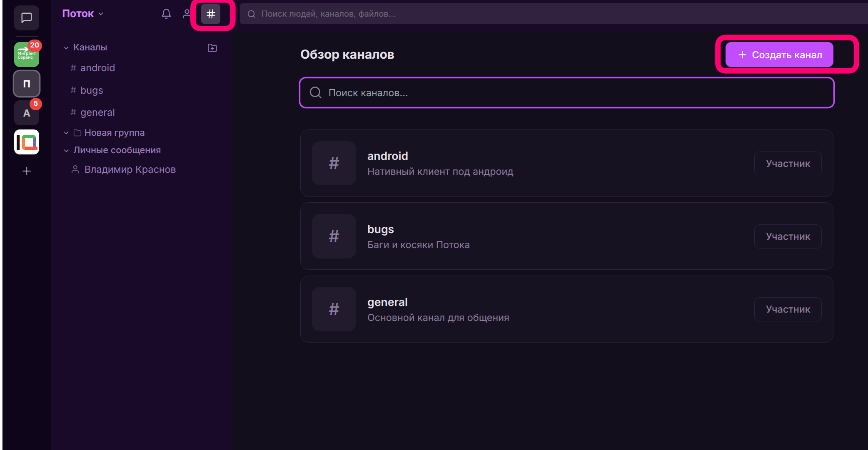The image size is (868, 450).
Task: Create a new folder group in Каналы
Action: coord(212,48)
